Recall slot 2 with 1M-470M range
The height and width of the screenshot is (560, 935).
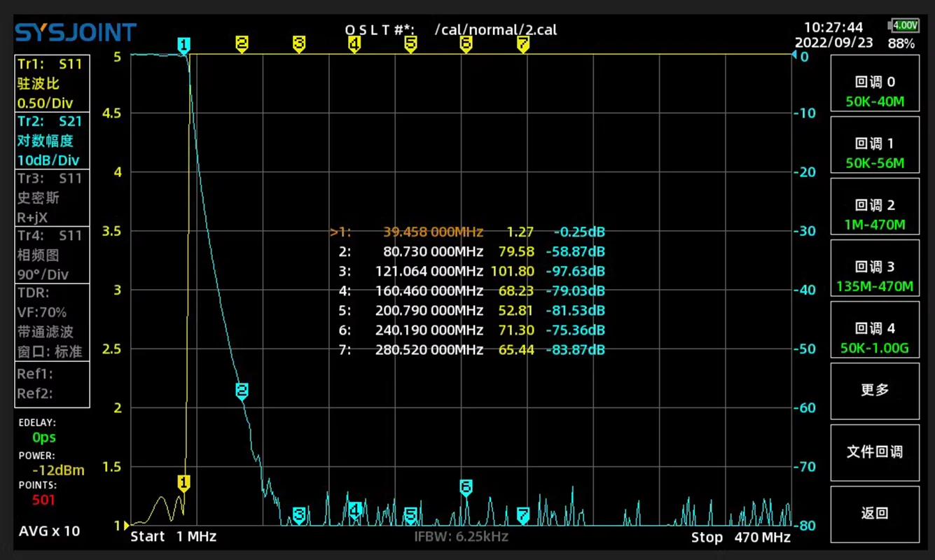(x=875, y=215)
